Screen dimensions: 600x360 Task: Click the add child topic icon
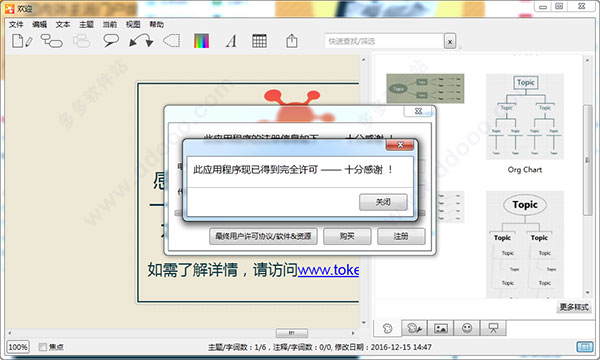pyautogui.click(x=52, y=41)
